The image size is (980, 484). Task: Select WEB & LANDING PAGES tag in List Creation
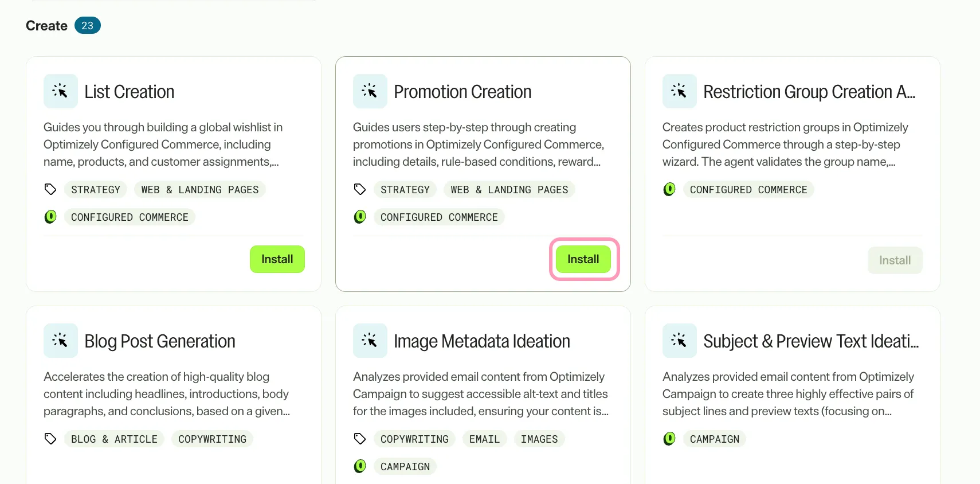[x=200, y=189]
